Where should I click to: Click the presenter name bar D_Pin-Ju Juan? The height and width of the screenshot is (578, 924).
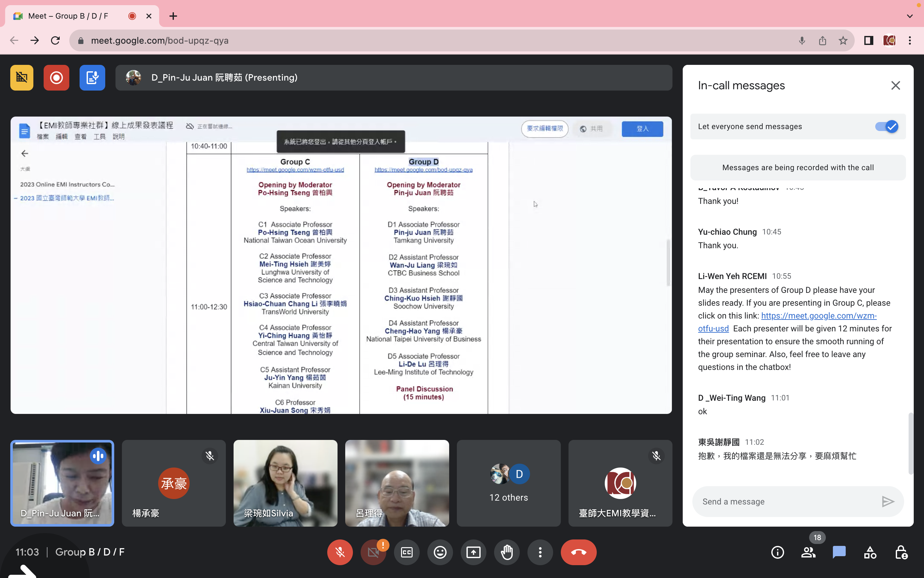[x=394, y=78]
